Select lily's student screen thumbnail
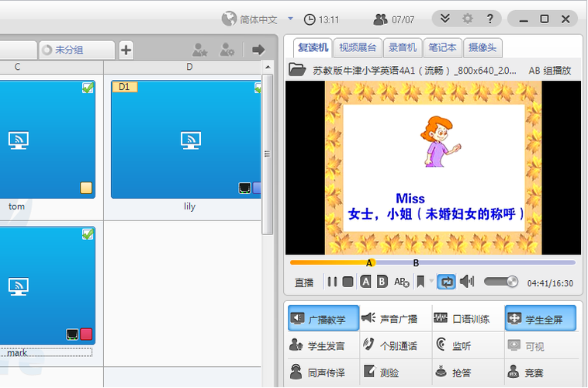Screen dimensions: 588x388 click(x=186, y=140)
